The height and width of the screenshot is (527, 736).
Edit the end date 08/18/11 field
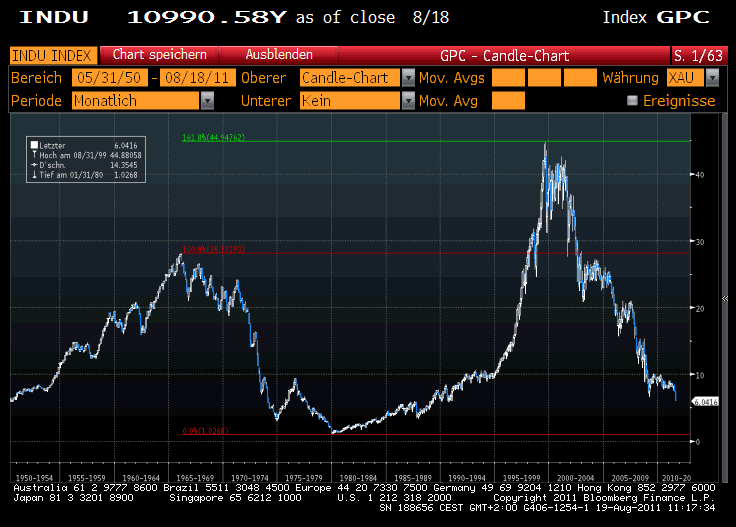198,77
